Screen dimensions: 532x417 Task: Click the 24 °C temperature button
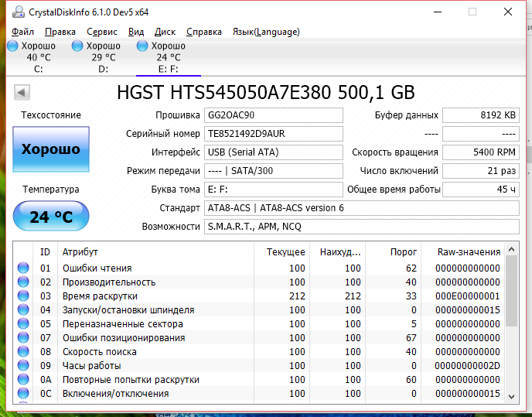(51, 216)
